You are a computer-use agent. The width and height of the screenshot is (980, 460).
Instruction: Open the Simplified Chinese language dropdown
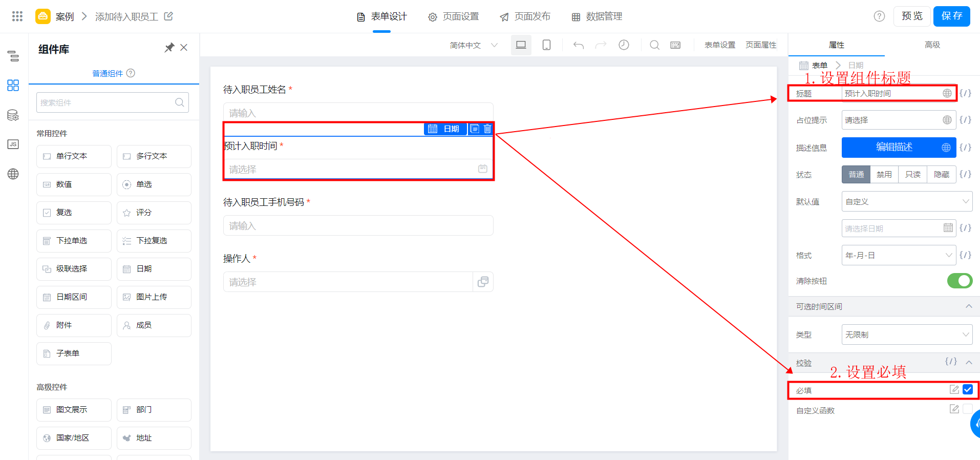pyautogui.click(x=474, y=45)
